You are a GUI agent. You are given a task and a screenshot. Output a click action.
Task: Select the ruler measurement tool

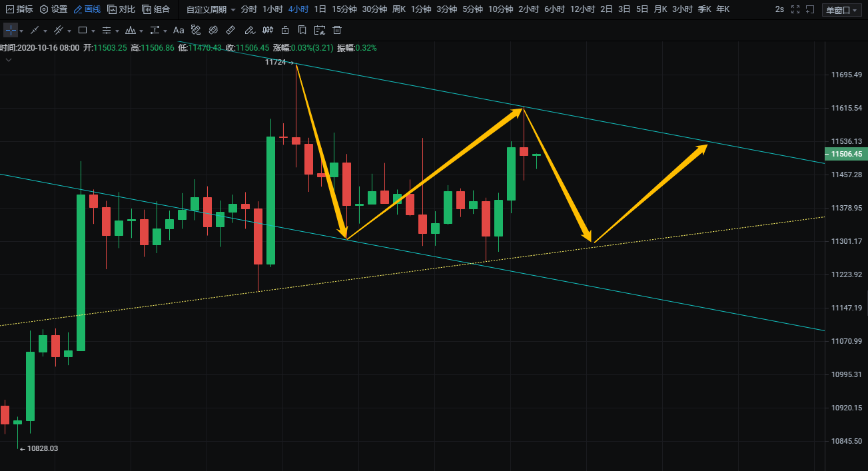(x=230, y=31)
